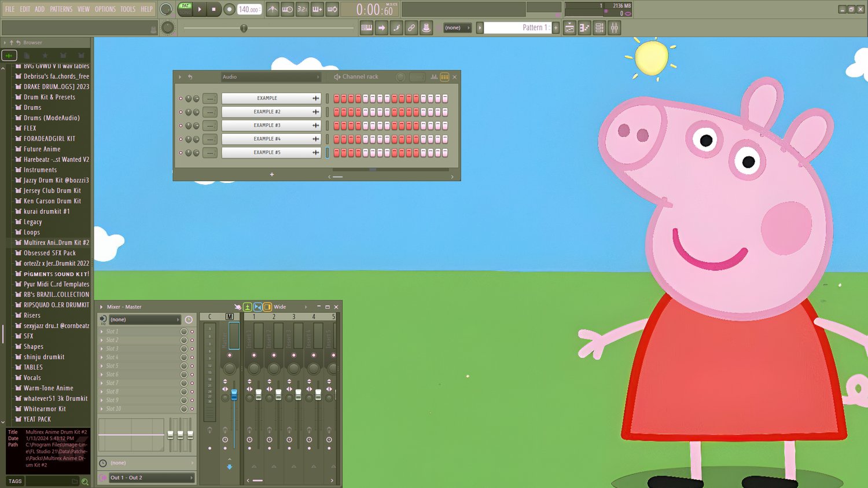868x488 pixels.
Task: Click the mixer multi-touch hand icon
Action: [237, 307]
